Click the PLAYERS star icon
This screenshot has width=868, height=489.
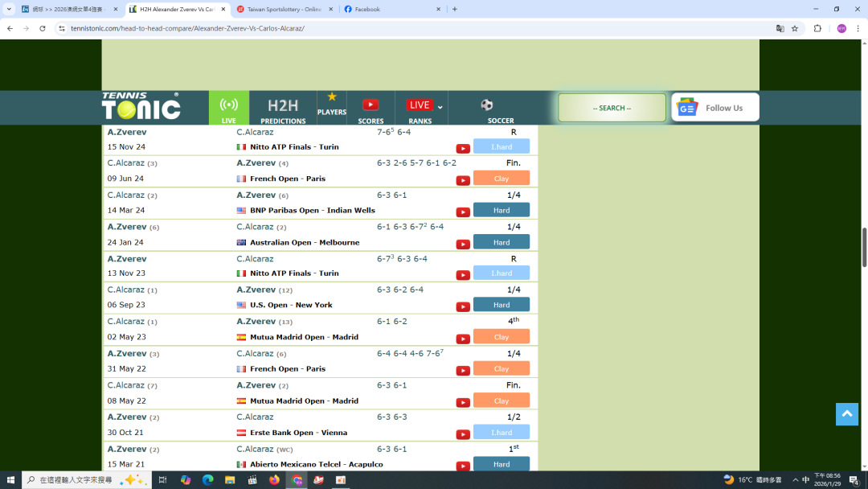coord(331,97)
